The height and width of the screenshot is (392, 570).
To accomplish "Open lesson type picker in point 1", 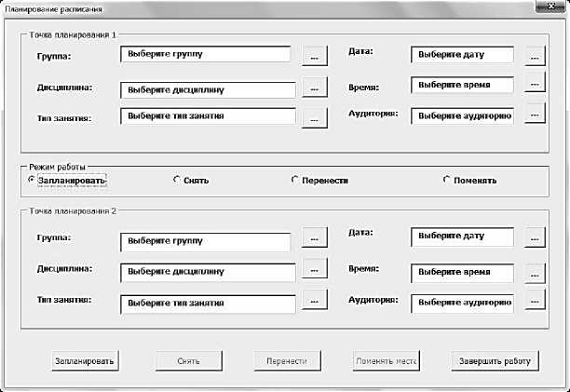I will pos(315,118).
